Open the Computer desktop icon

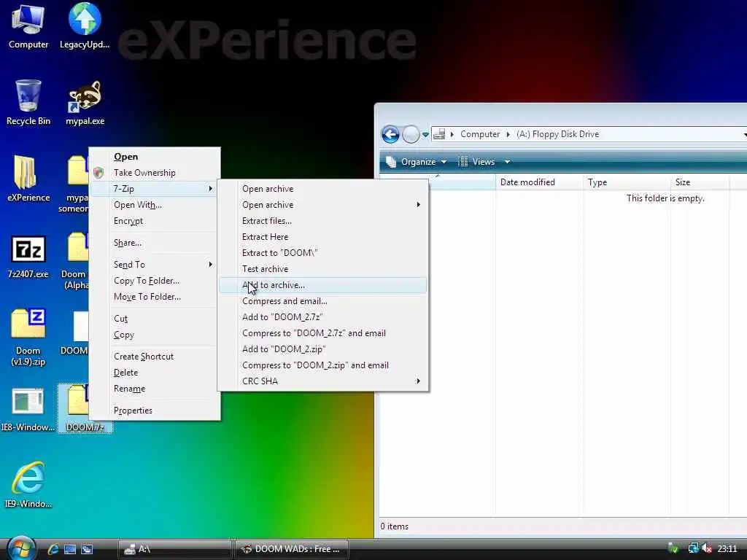(28, 26)
